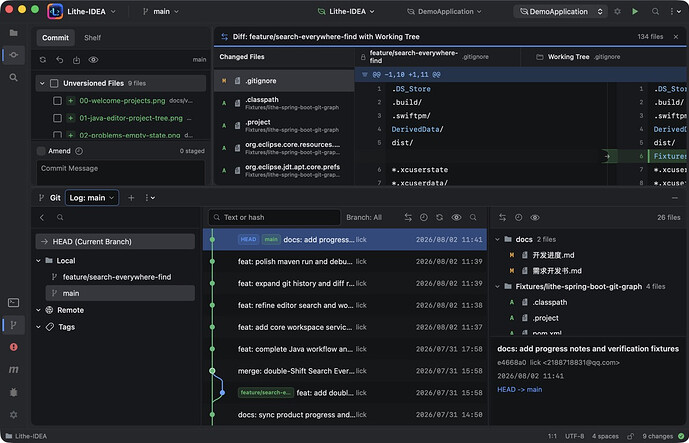Search branches with the magnifier icon
Image resolution: width=689 pixels, height=443 pixels.
60,217
